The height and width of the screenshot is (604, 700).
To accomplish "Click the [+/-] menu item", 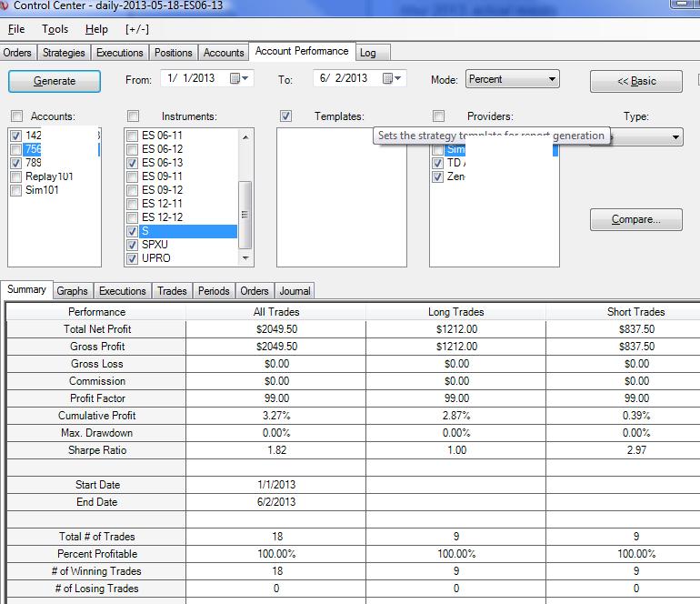I will pos(137,29).
